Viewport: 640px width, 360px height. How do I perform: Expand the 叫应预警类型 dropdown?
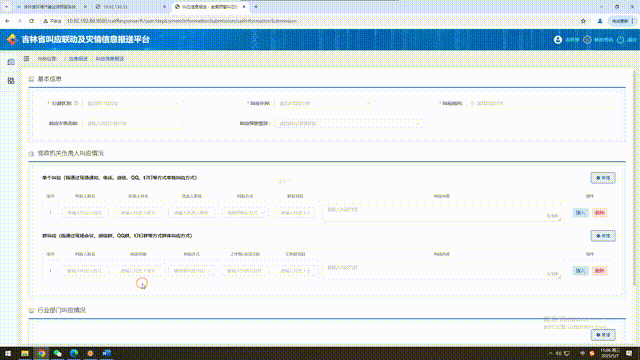tap(348, 123)
